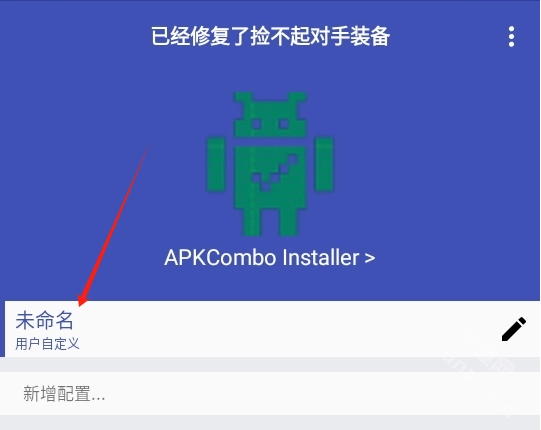Click the blue selection bar beside 未命名

(x=2, y=329)
